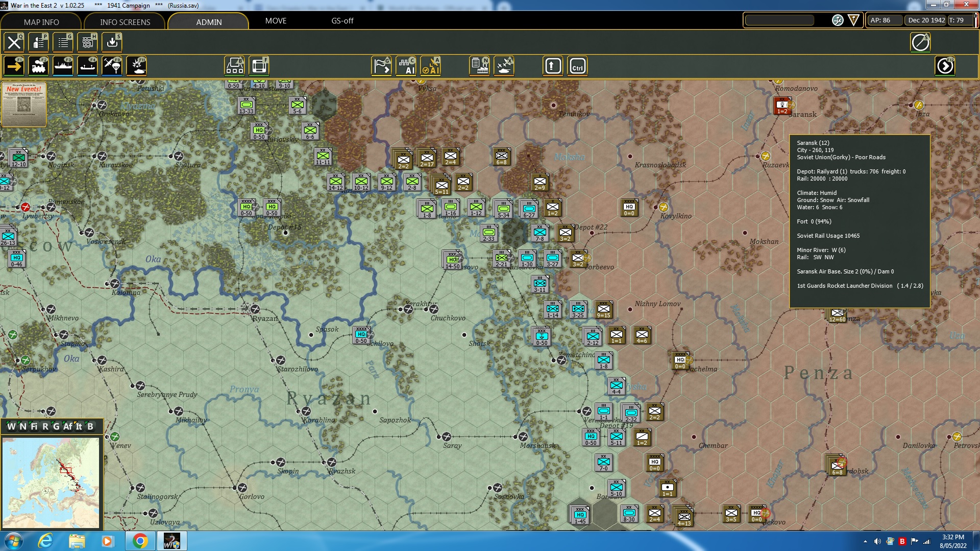Image resolution: width=980 pixels, height=551 pixels.
Task: Click the flag-and-arrow icon with hotkey G
Action: click(x=381, y=66)
